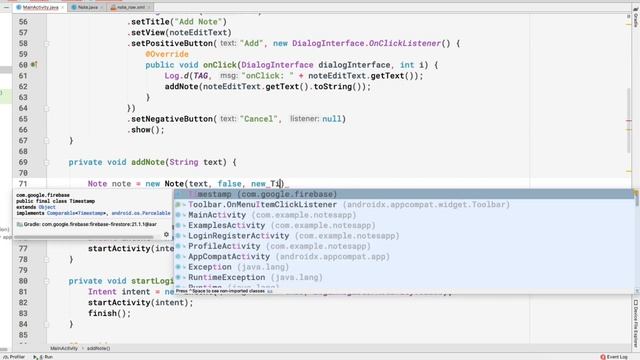Select RuntimeException (java.lang) completion
Image resolution: width=640 pixels, height=360 pixels.
(404, 278)
